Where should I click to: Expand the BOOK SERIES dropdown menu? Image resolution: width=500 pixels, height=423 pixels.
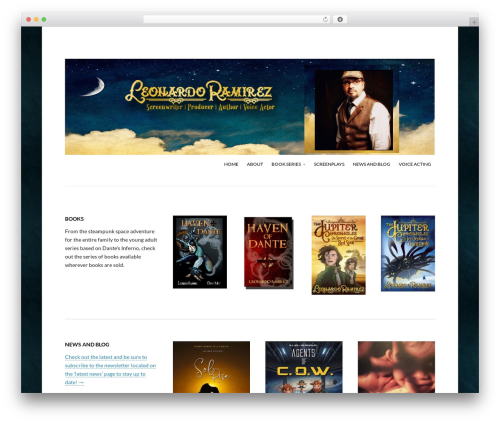click(x=288, y=164)
